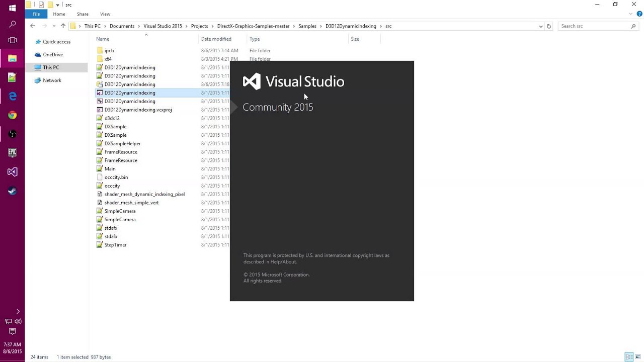Show hidden system tray icons
Screen dimensions: 644x362
tap(18, 311)
